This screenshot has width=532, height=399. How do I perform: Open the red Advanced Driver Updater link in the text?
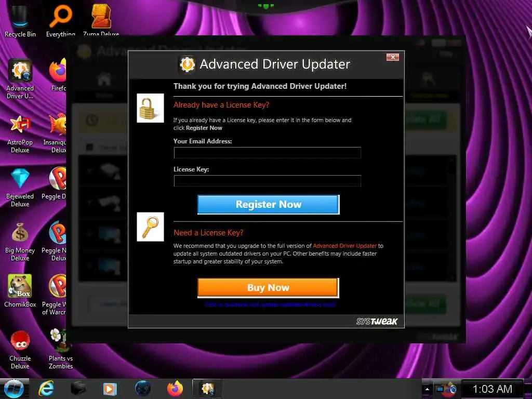(x=345, y=246)
